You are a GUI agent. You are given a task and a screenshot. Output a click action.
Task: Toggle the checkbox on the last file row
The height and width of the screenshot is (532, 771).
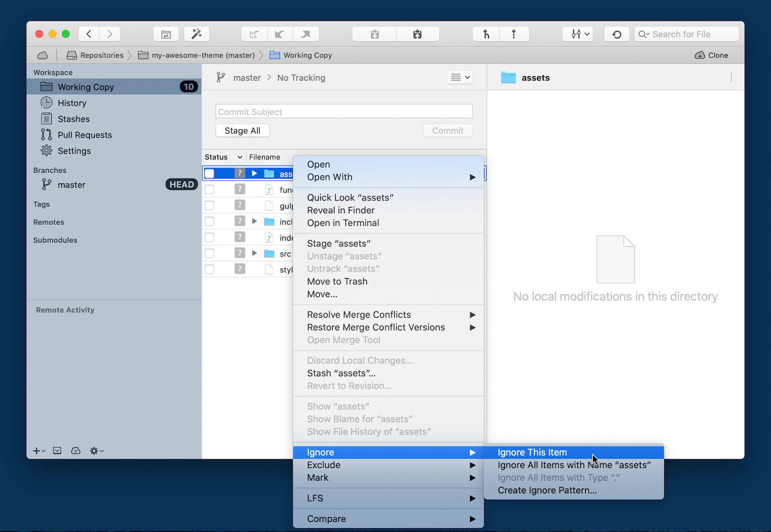coord(209,269)
